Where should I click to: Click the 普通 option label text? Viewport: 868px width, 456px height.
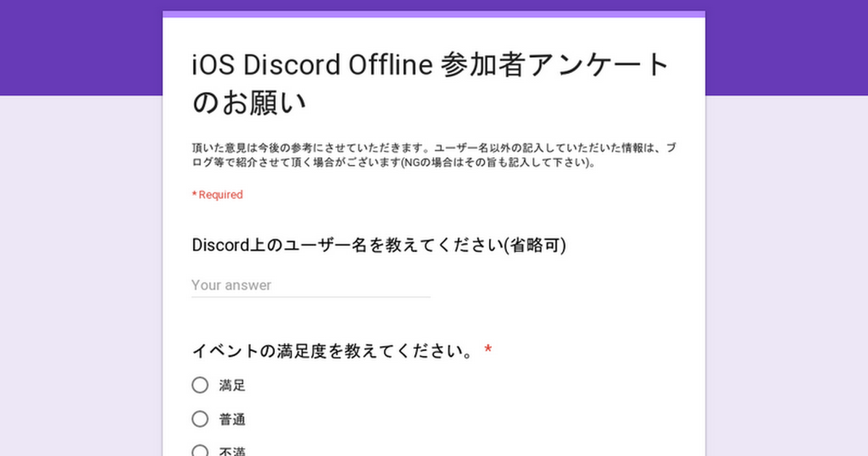point(232,420)
